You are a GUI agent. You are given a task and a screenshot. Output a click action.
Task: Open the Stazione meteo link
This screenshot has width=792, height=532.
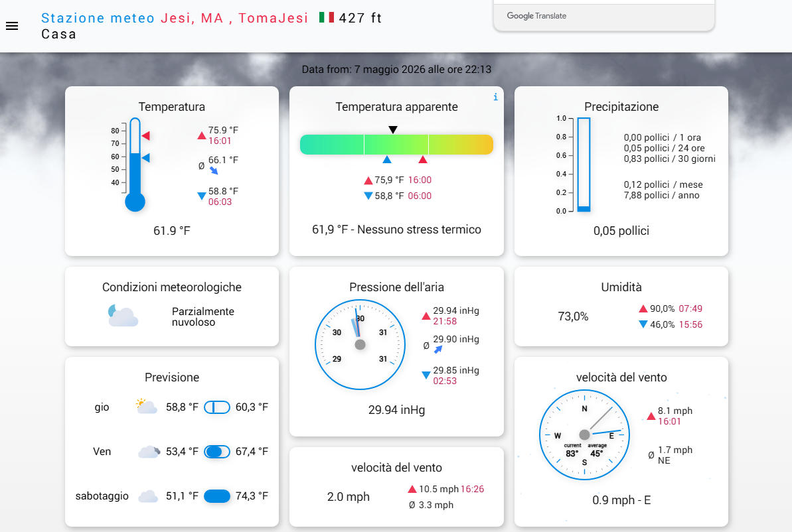[x=98, y=18]
